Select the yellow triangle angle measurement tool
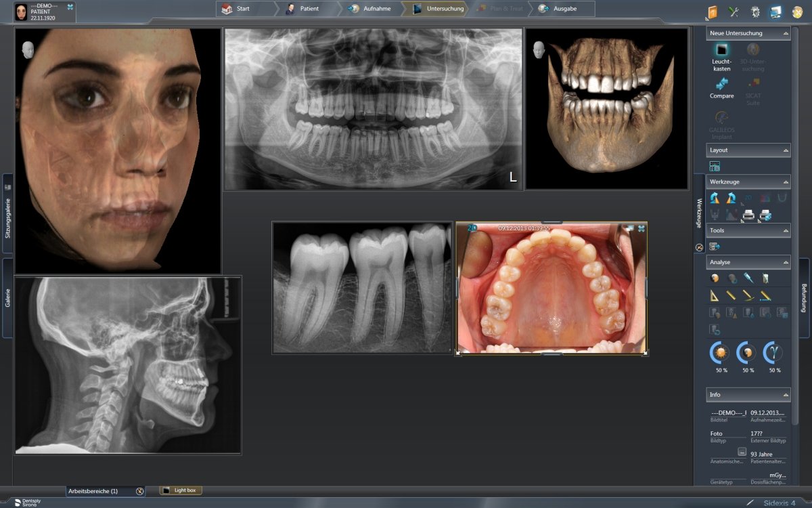The height and width of the screenshot is (508, 812). tap(715, 295)
